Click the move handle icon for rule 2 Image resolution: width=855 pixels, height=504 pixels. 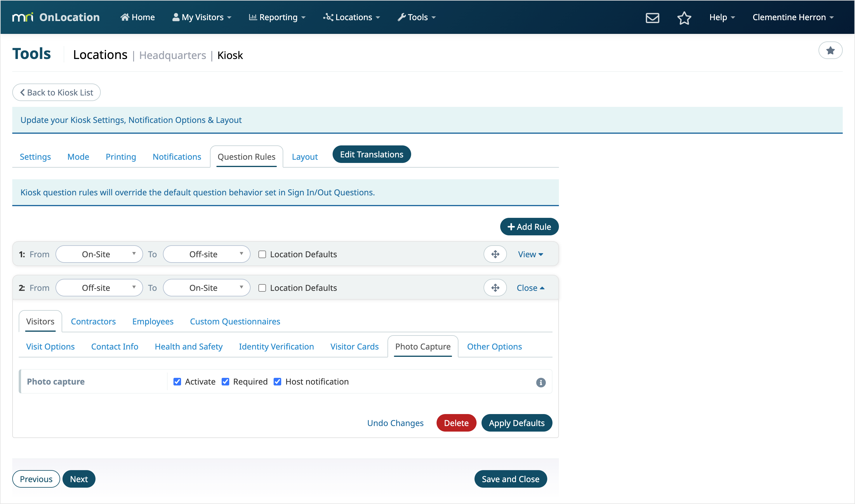click(495, 288)
